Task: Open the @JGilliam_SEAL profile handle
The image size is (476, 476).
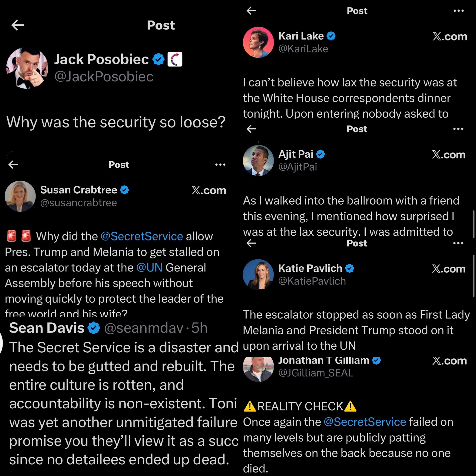Action: click(x=316, y=373)
